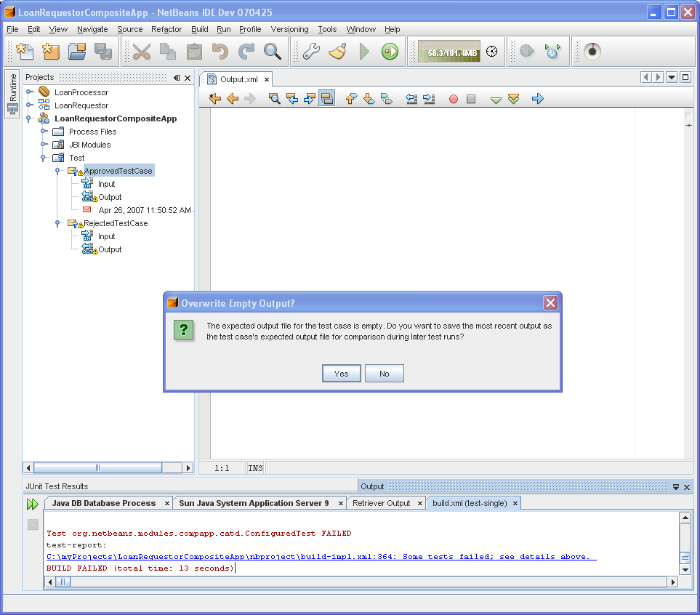
Task: Click the Paste clipboard icon
Action: 194,52
